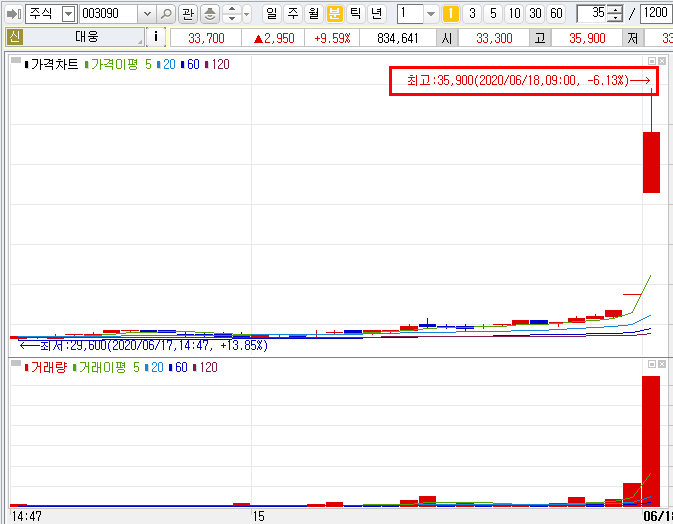Open small dropdown beside the stock stepper
This screenshot has width=673, height=524.
(246, 14)
